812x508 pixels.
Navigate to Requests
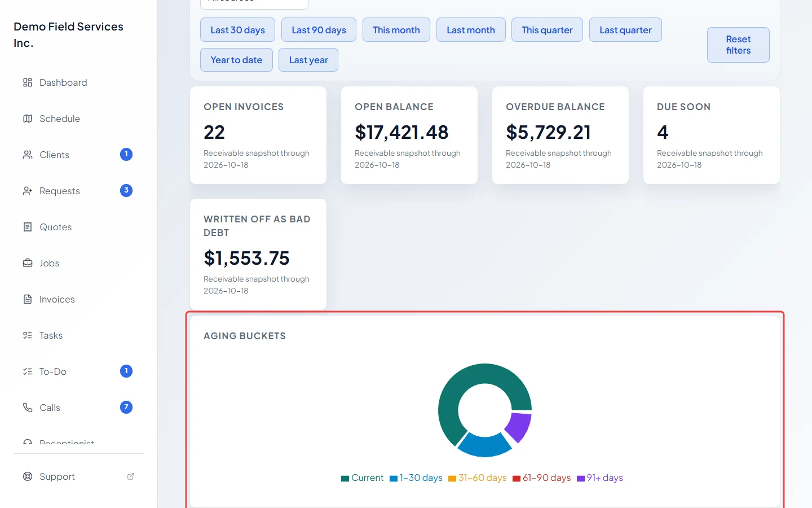pyautogui.click(x=79, y=191)
